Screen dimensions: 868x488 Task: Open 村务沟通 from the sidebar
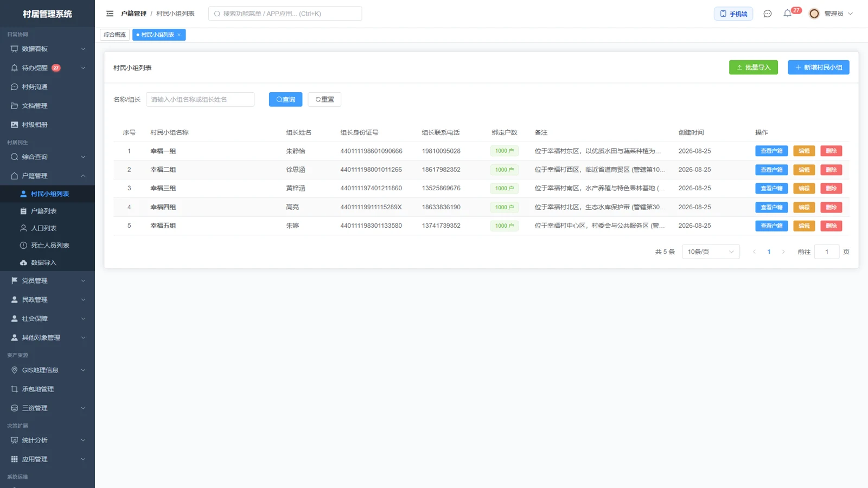pyautogui.click(x=47, y=87)
